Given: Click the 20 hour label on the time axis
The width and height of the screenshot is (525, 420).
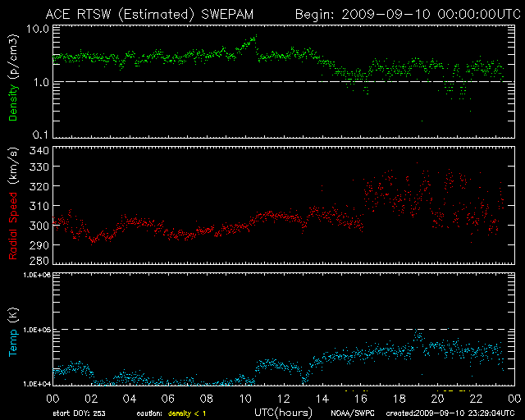Looking at the screenshot, I should [x=437, y=399].
